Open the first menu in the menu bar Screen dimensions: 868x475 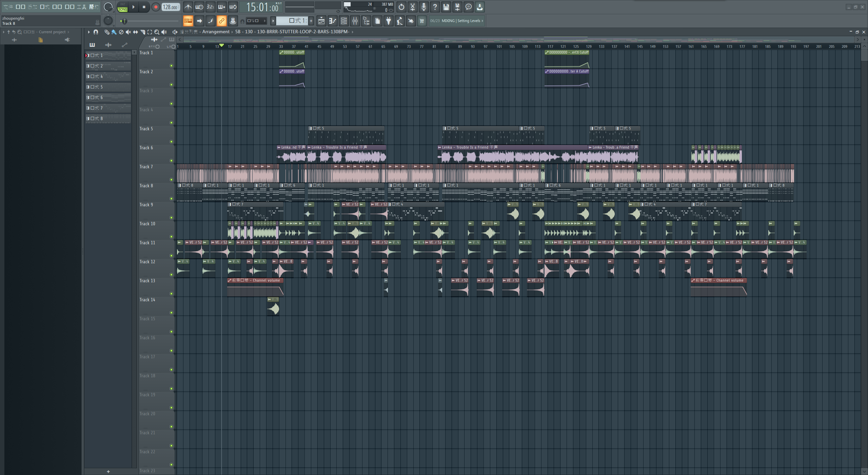(8, 7)
